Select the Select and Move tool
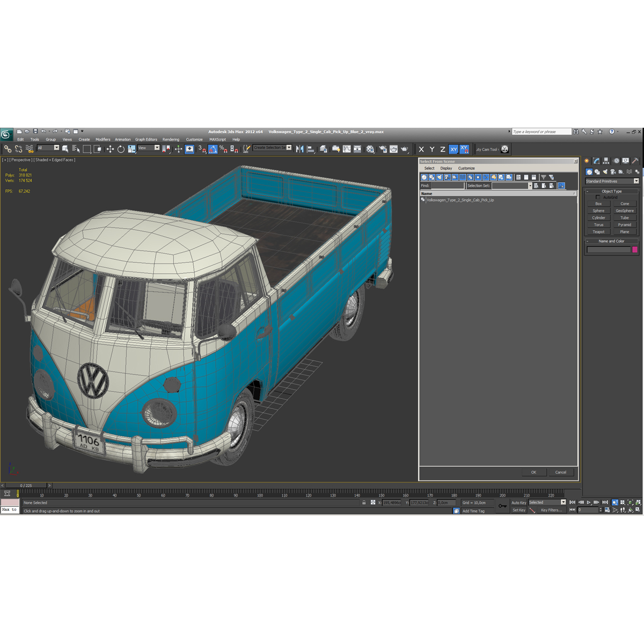Image resolution: width=644 pixels, height=644 pixels. click(110, 149)
